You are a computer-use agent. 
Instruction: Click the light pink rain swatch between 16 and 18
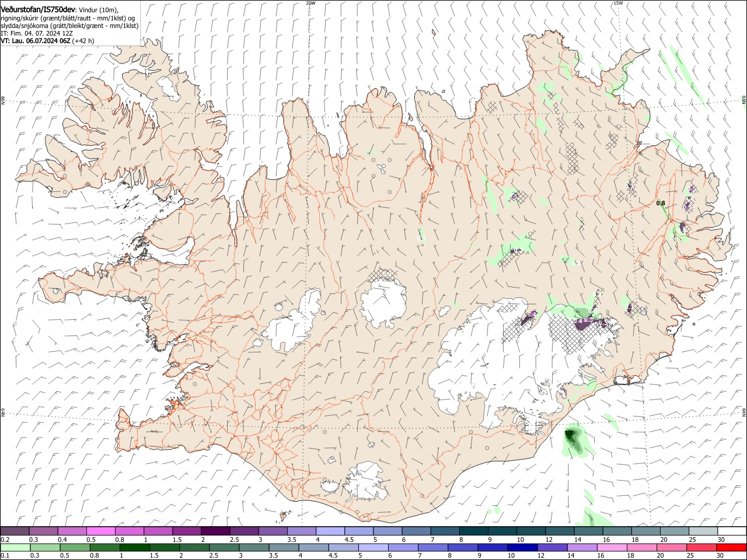click(612, 547)
